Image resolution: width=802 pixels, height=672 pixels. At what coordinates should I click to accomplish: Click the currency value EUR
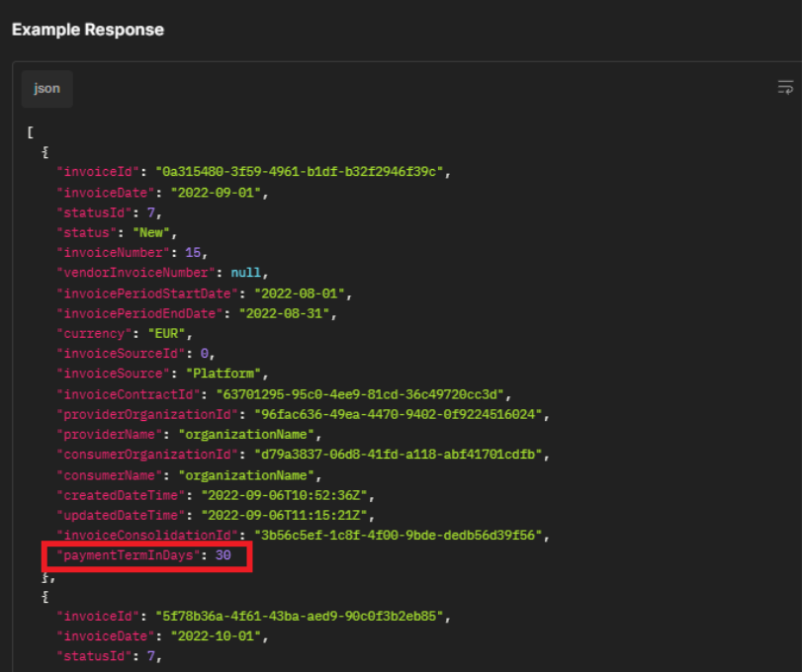166,333
